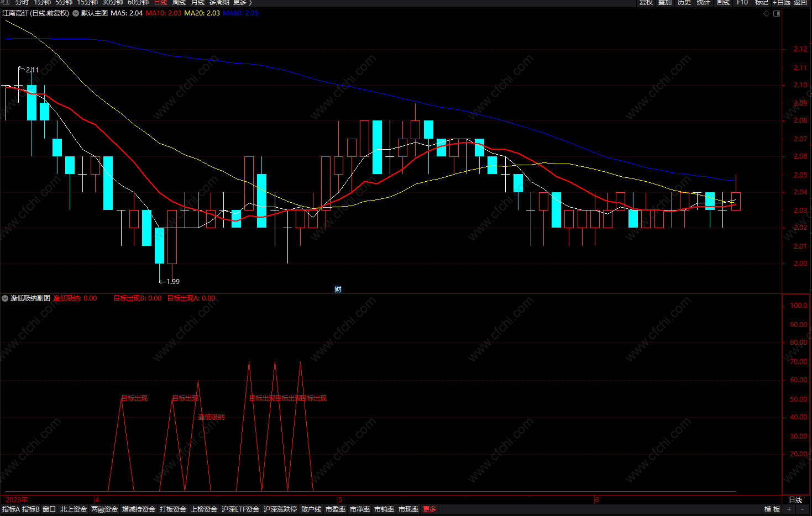Click the 财 finance marker on chart
The height and width of the screenshot is (516, 812).
click(338, 289)
